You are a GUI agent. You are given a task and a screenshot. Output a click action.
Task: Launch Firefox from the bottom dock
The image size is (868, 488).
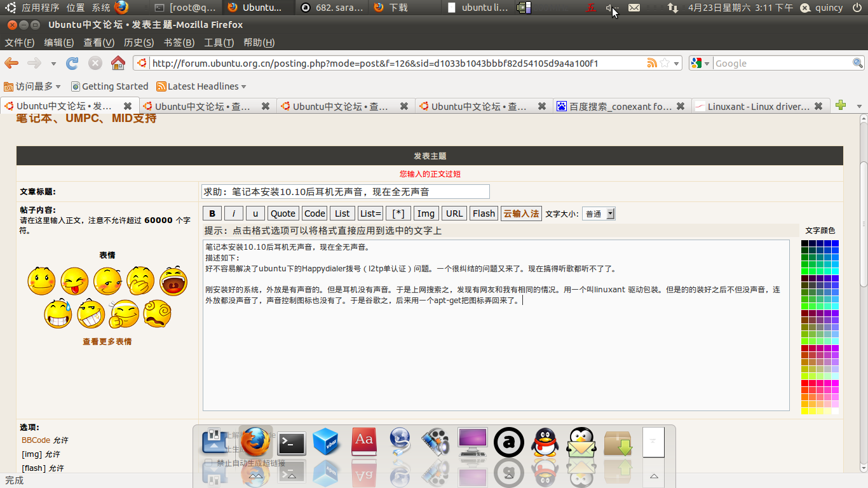click(x=255, y=441)
